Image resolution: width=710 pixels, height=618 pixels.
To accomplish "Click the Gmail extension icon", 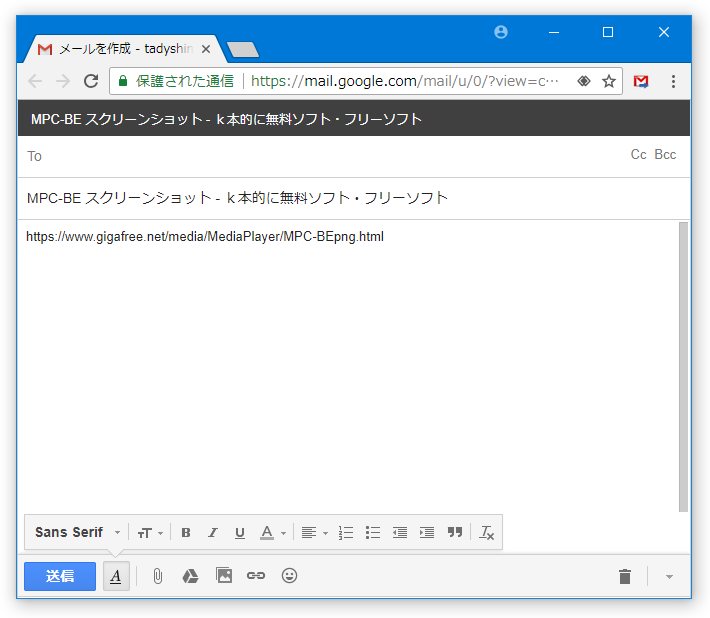I will coord(641,81).
